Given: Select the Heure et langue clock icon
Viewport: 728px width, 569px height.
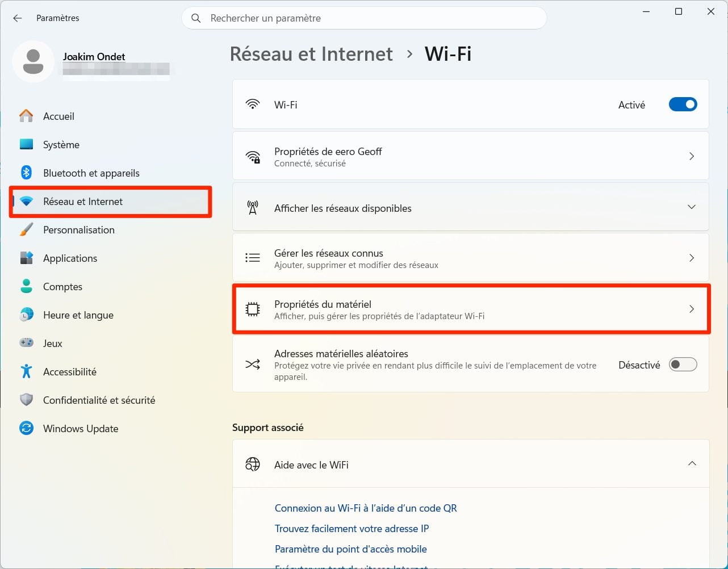Looking at the screenshot, I should coord(26,315).
